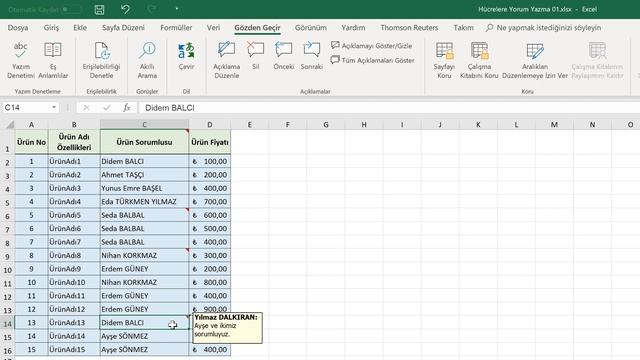Select the Gözden Geçir tab

click(x=257, y=28)
